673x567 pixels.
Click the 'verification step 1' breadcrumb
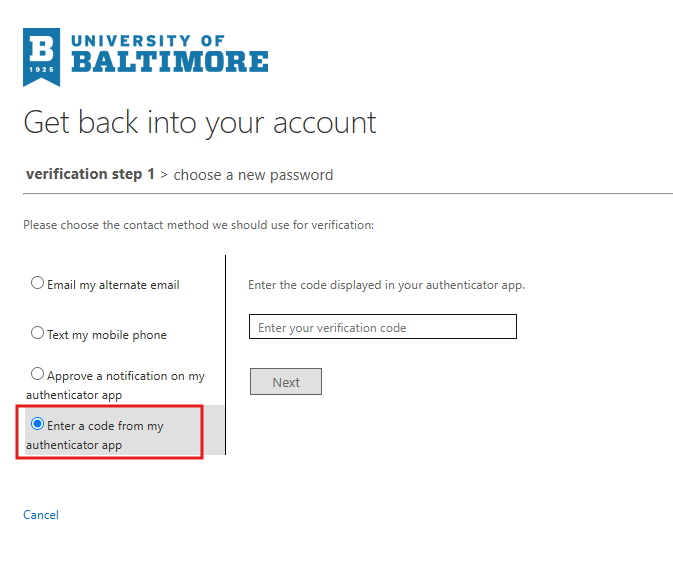pyautogui.click(x=90, y=174)
